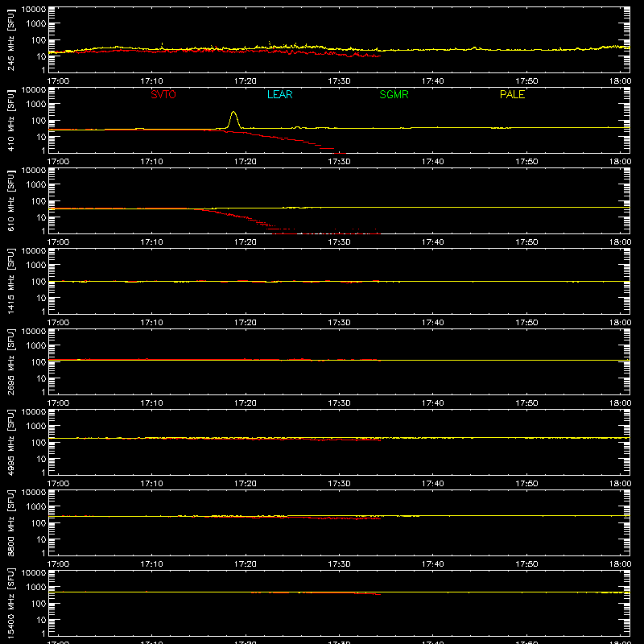This screenshot has height=644, width=644.
Task: Click 17:20 tick label below 245 MHz panel
Action: point(246,81)
